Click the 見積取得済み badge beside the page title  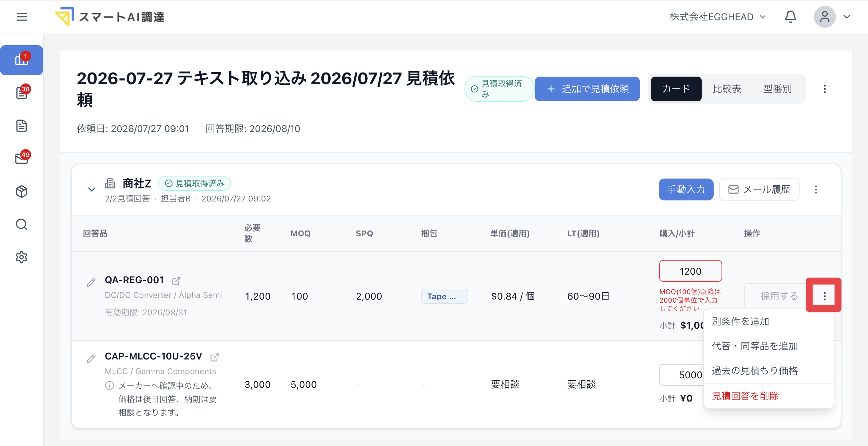(499, 89)
